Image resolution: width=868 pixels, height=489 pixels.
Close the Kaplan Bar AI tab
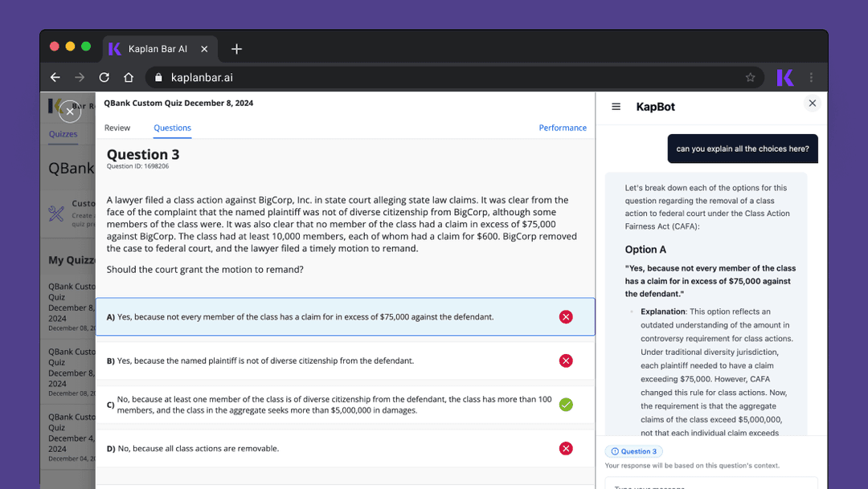(204, 49)
